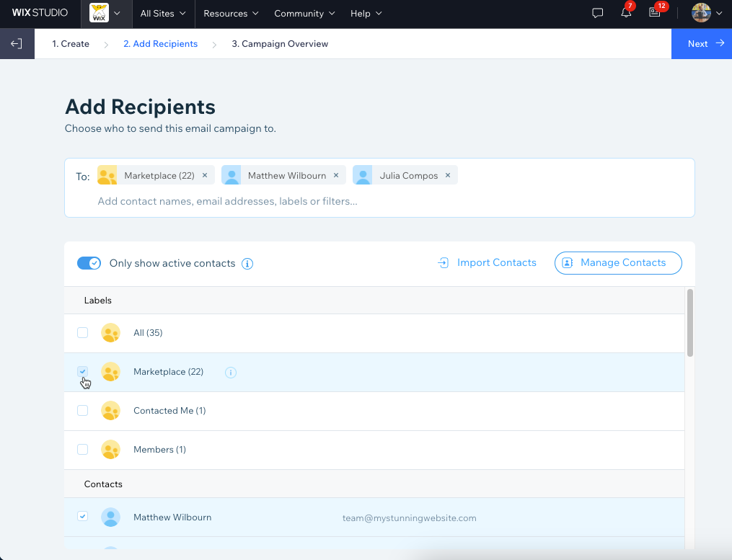The width and height of the screenshot is (732, 560).
Task: Jump to 3. Campaign Overview step
Action: point(280,44)
